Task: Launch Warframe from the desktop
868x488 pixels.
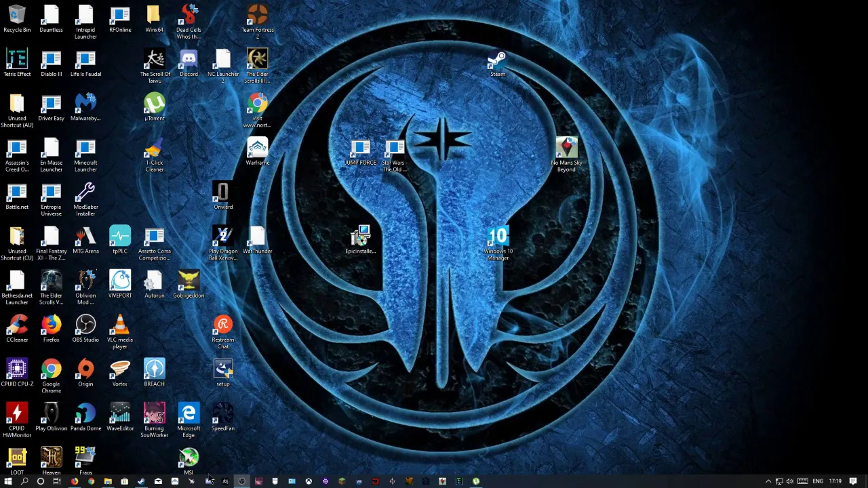Action: point(258,151)
